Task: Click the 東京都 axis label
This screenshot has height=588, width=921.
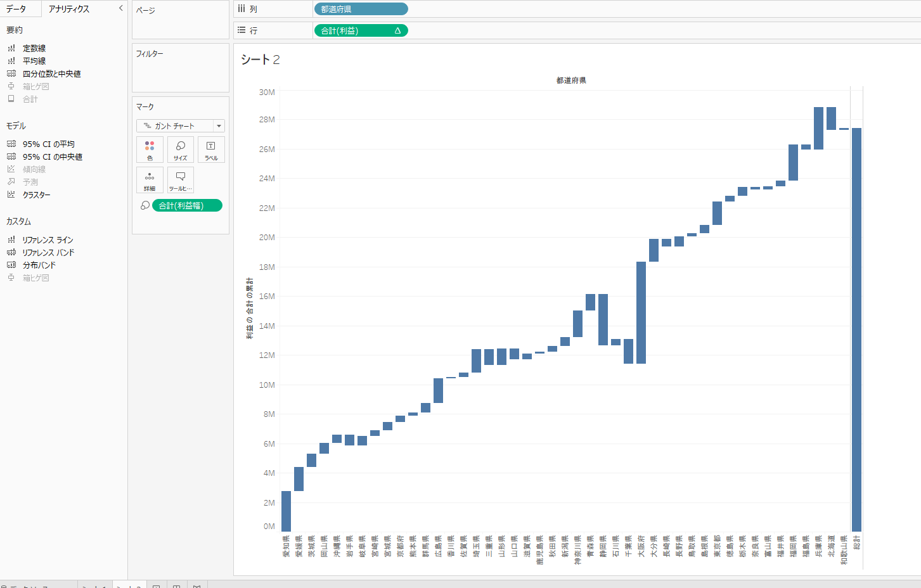Action: click(x=717, y=546)
